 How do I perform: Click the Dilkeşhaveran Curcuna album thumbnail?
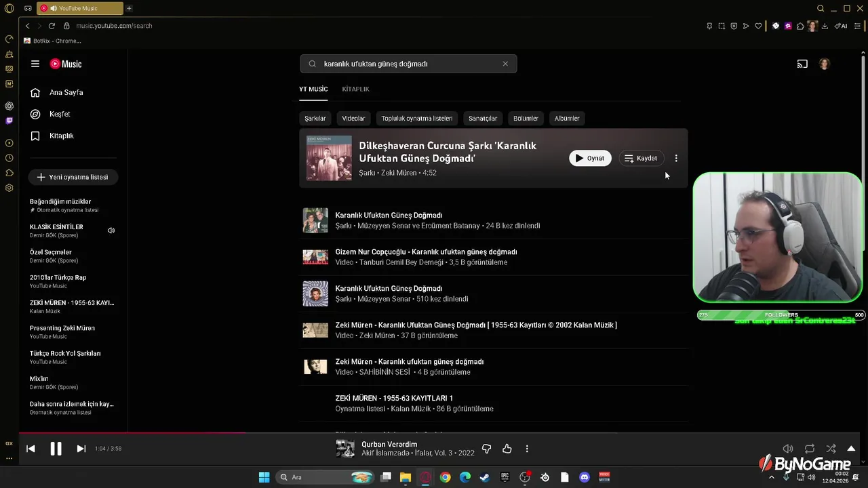click(x=329, y=158)
